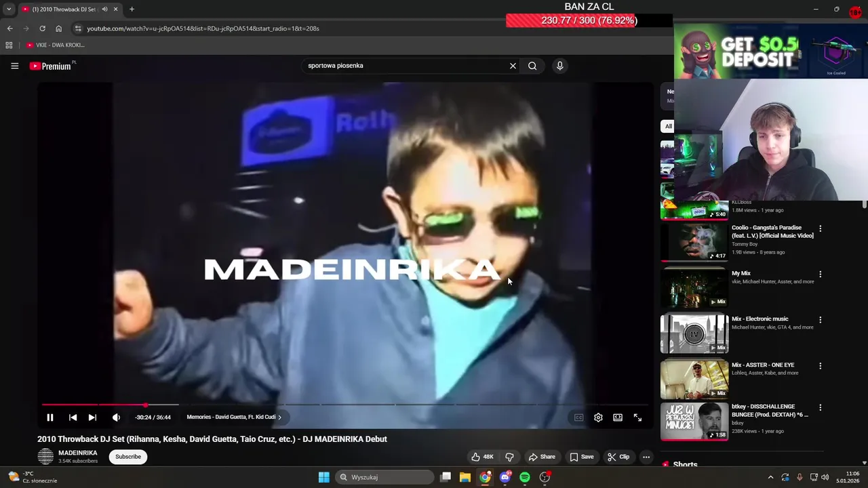Run search with the magnifier icon

[532, 66]
